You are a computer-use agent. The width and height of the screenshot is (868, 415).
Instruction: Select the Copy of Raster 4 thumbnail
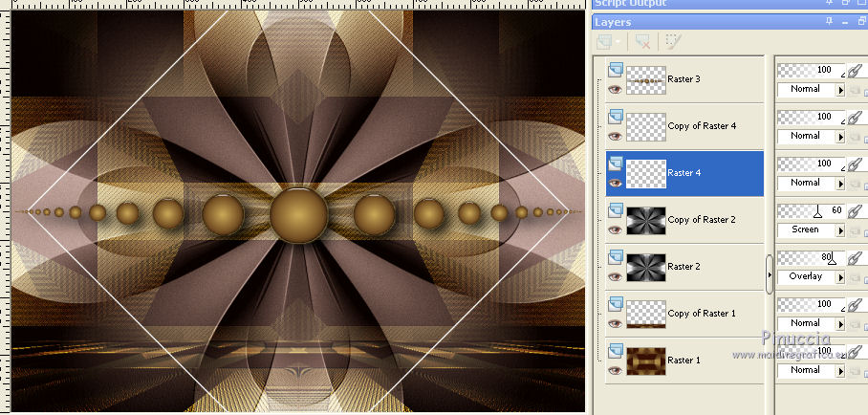(646, 127)
